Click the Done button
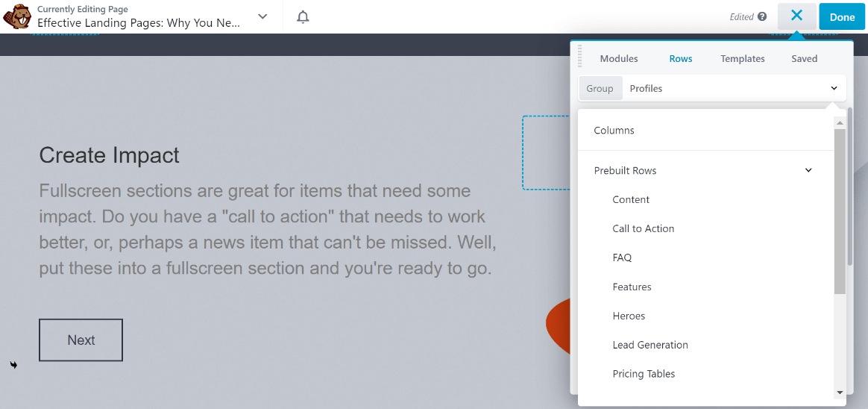 point(842,16)
